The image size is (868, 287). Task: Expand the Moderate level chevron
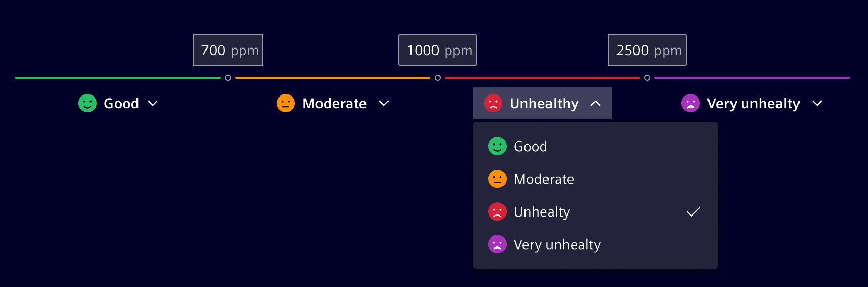pyautogui.click(x=384, y=103)
